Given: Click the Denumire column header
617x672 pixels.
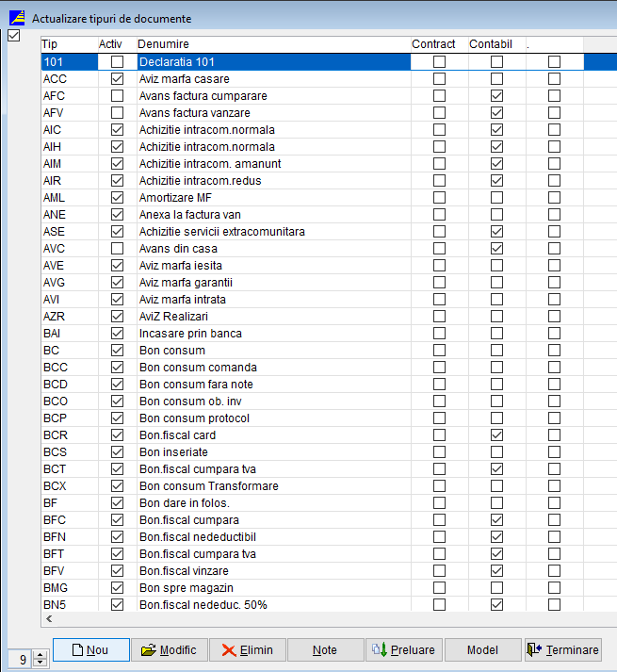Looking at the screenshot, I should point(271,44).
